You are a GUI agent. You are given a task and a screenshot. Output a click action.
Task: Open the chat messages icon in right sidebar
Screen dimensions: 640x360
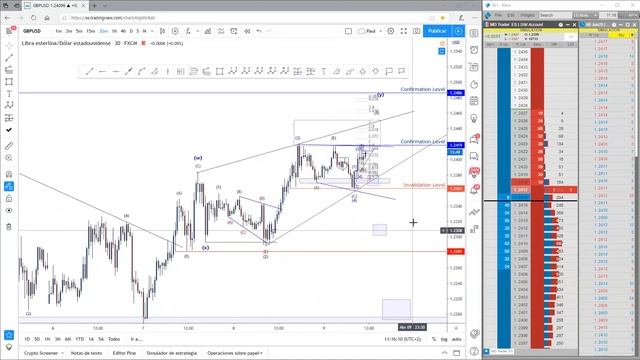click(x=474, y=139)
